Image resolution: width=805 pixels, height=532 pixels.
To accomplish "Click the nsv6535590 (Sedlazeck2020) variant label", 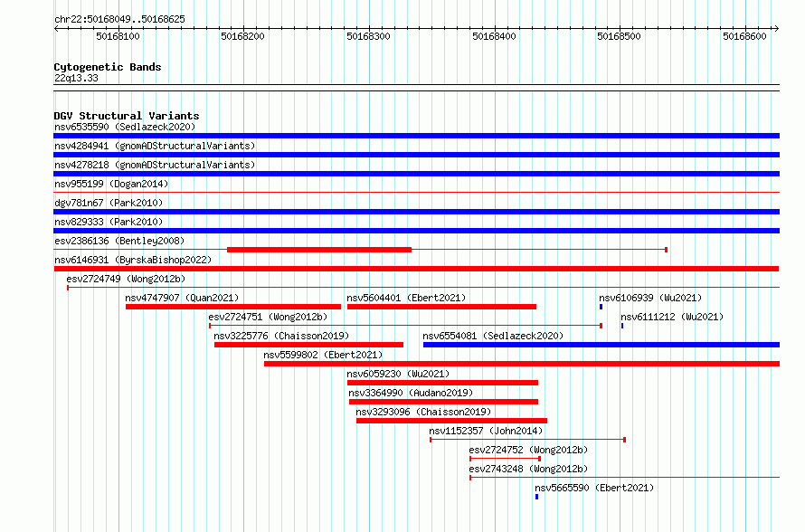I will tap(125, 127).
